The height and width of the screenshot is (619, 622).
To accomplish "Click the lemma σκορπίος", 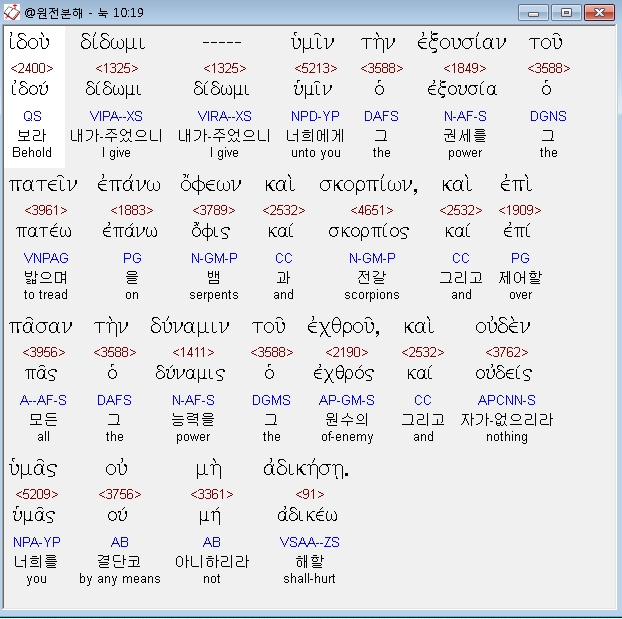I will tap(368, 231).
